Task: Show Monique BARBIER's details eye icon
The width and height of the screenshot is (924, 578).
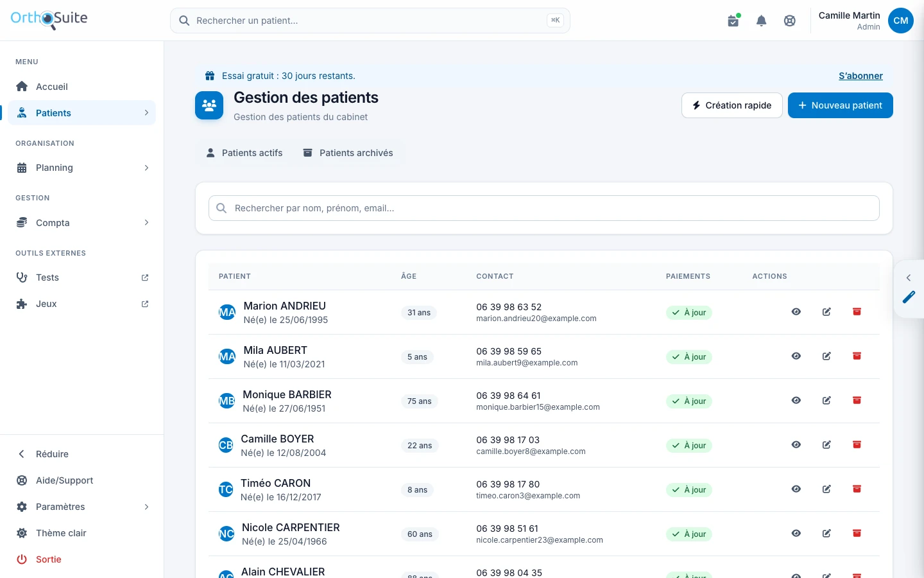Action: pos(796,401)
